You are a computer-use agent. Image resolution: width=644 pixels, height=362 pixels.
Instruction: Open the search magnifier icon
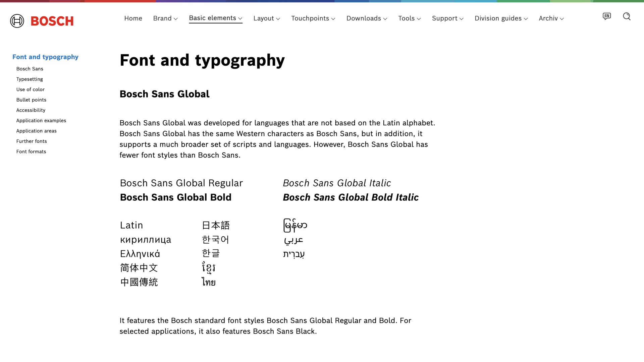627,16
